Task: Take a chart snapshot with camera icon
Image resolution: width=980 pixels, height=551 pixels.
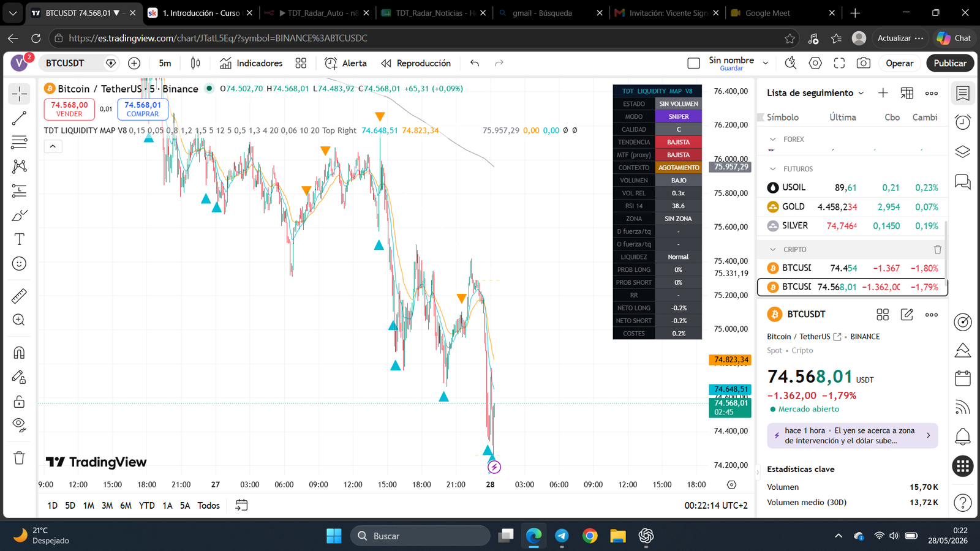Action: [x=864, y=63]
